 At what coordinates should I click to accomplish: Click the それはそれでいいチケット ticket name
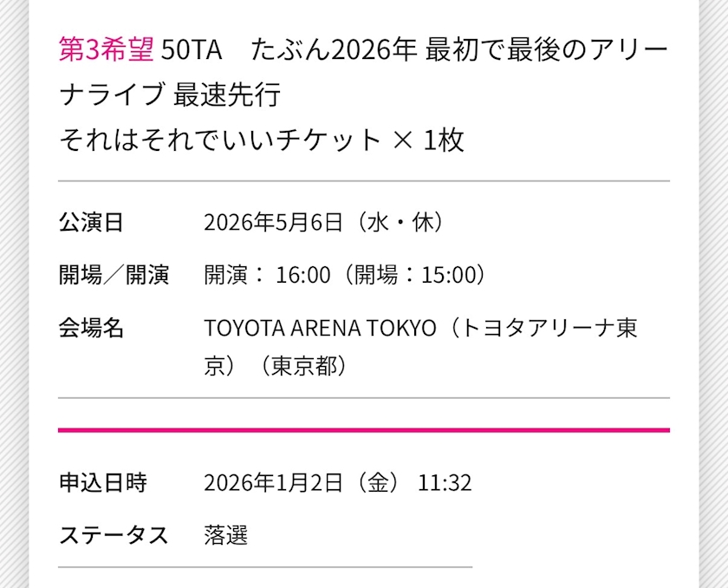220,140
